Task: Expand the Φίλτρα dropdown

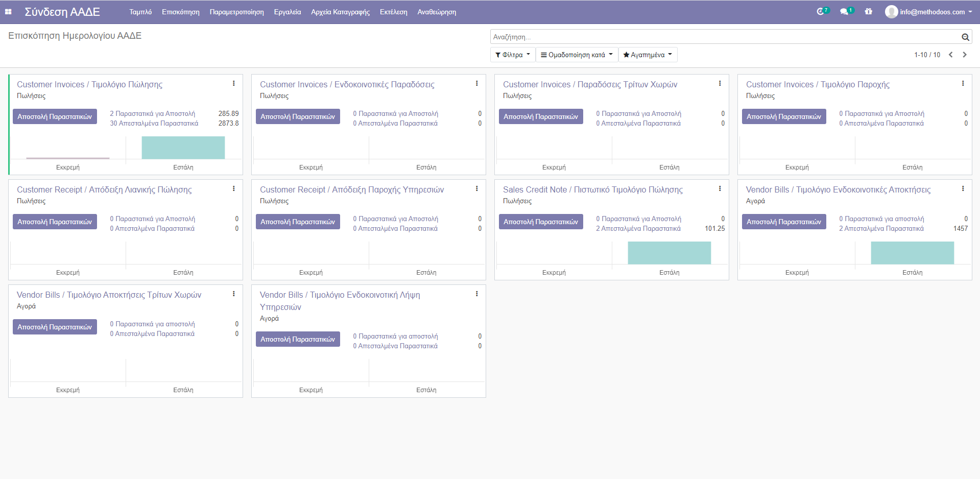Action: (513, 55)
